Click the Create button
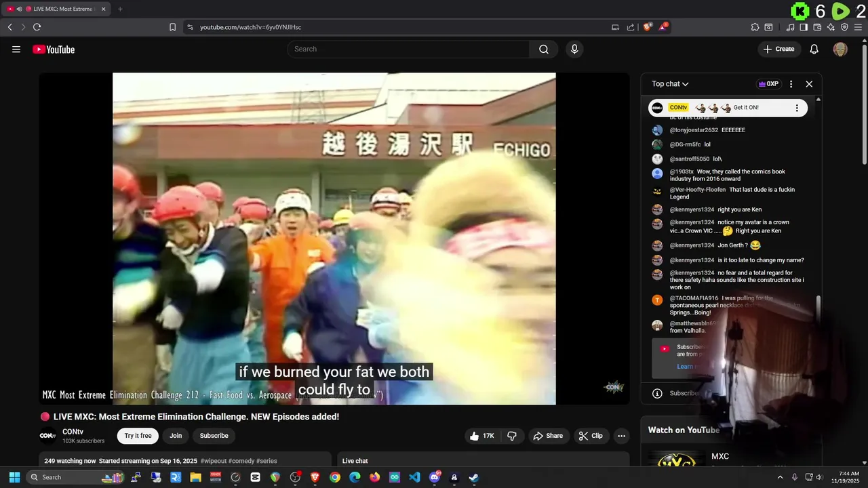The image size is (868, 488). pyautogui.click(x=778, y=49)
